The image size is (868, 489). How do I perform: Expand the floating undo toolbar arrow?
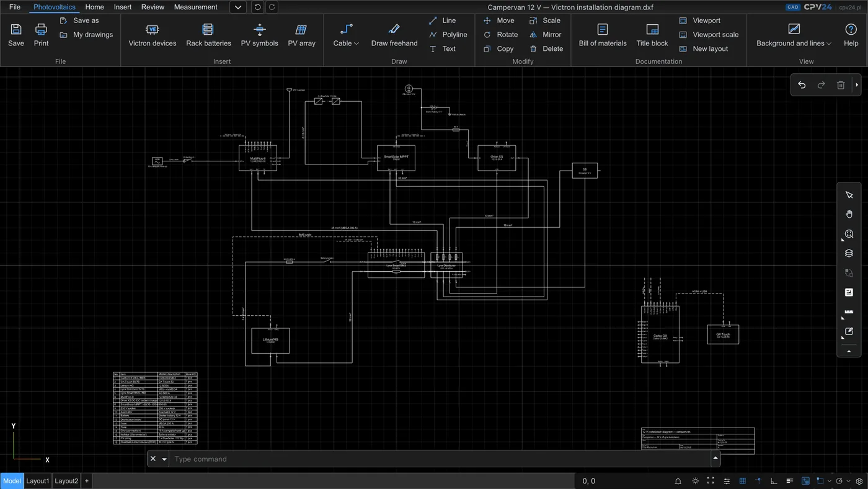tap(857, 85)
